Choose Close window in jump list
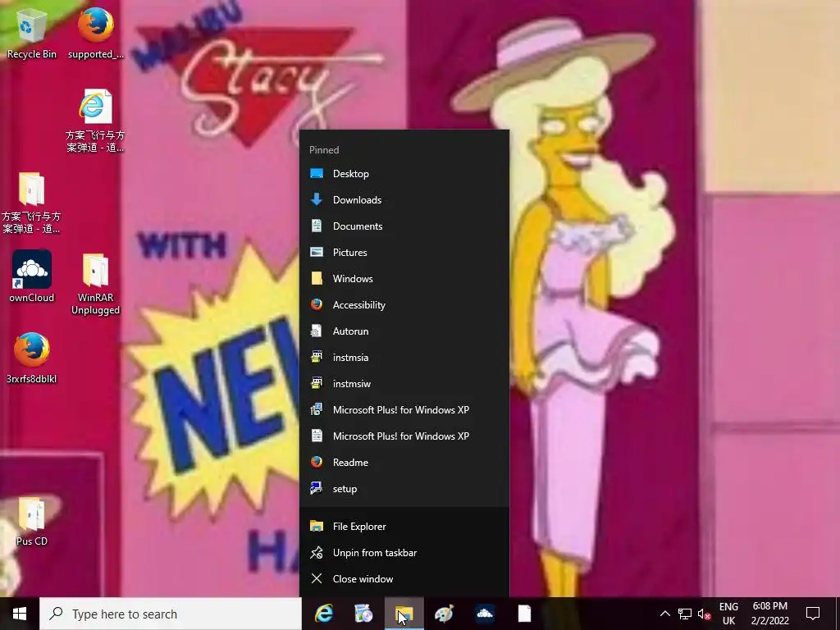 pos(404,578)
